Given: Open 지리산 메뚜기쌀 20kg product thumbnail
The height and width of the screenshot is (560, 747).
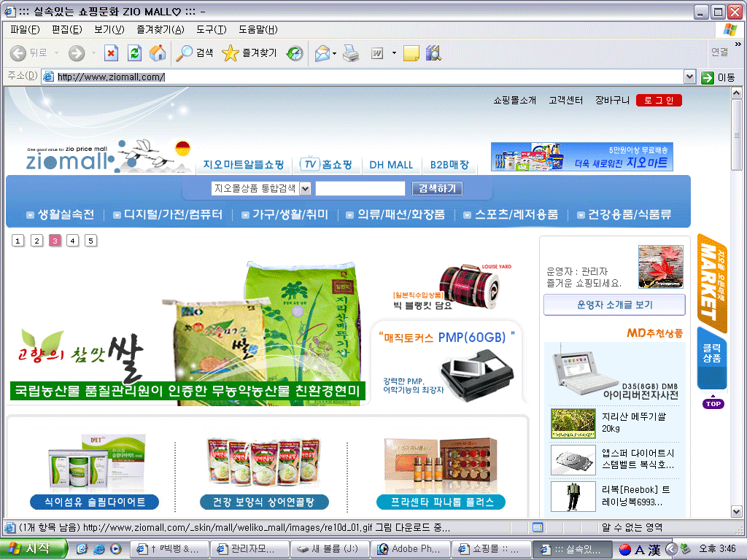Looking at the screenshot, I should 573,424.
